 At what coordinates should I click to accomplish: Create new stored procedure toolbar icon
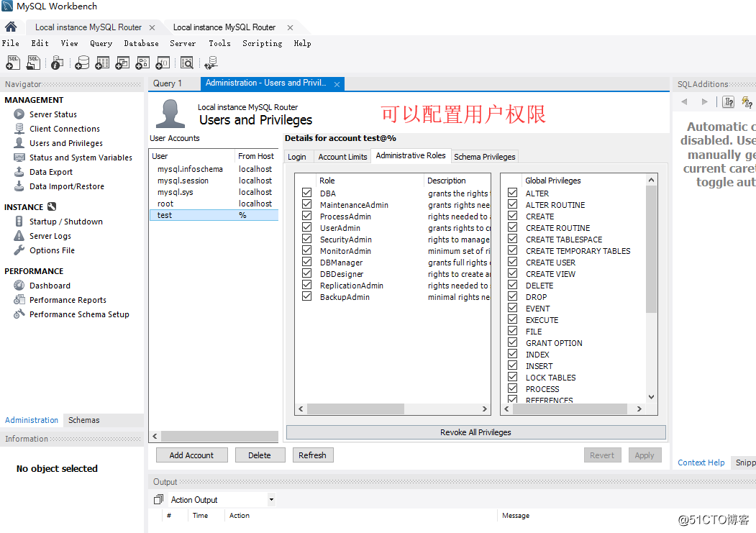click(142, 62)
